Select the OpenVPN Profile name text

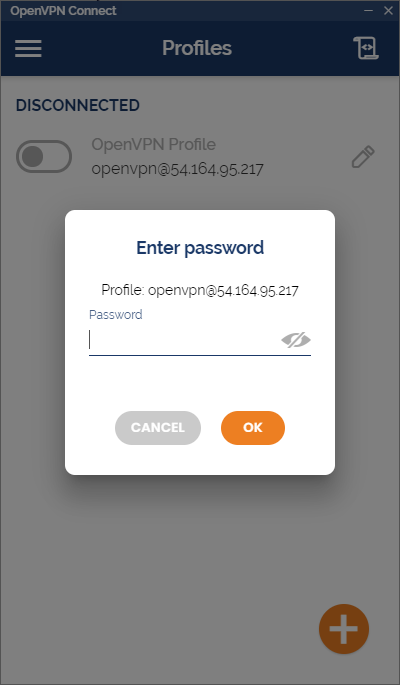coord(153,144)
